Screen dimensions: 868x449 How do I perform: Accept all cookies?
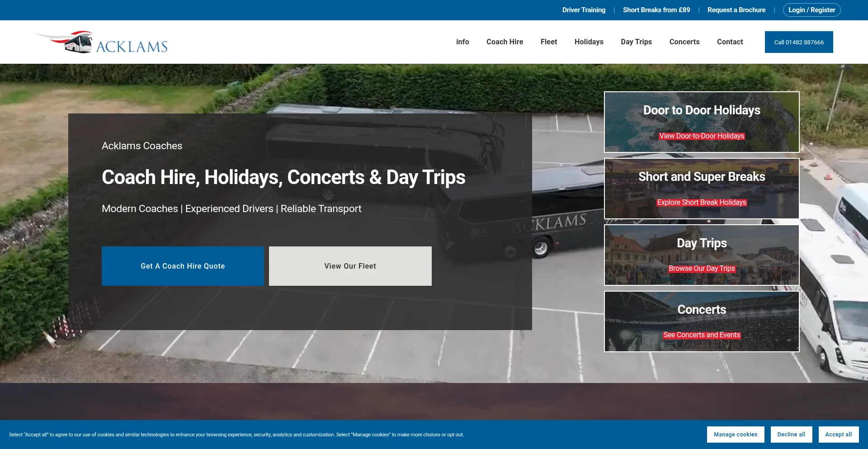[x=839, y=435]
